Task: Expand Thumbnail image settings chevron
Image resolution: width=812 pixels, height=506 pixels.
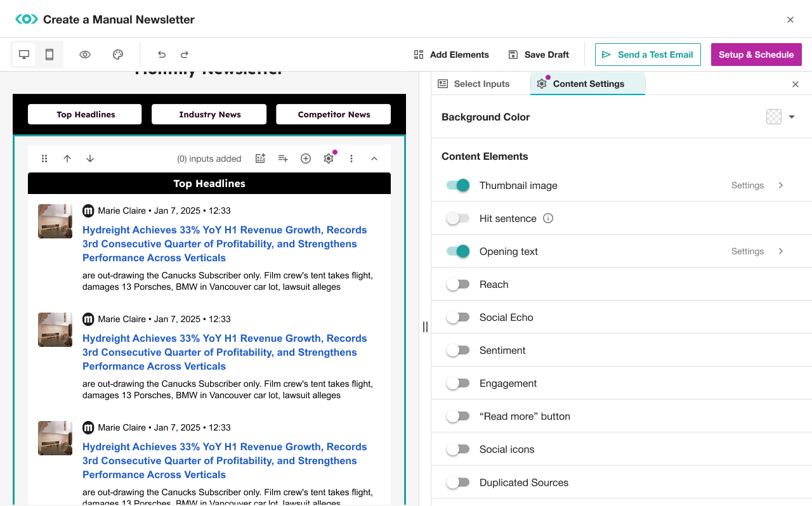Action: click(x=781, y=185)
